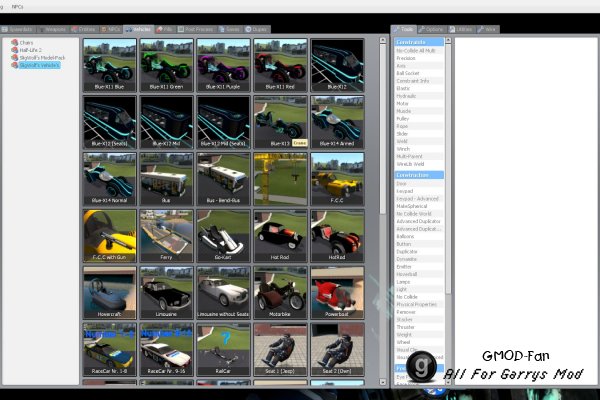The image size is (600, 400).
Task: Spawn the yellow crane vehicle
Action: (x=280, y=179)
